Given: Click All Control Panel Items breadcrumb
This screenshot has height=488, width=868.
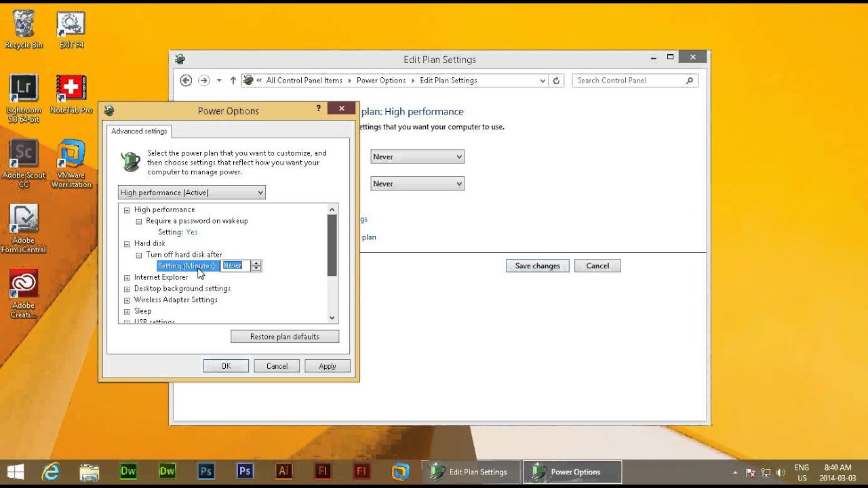Looking at the screenshot, I should [x=304, y=80].
